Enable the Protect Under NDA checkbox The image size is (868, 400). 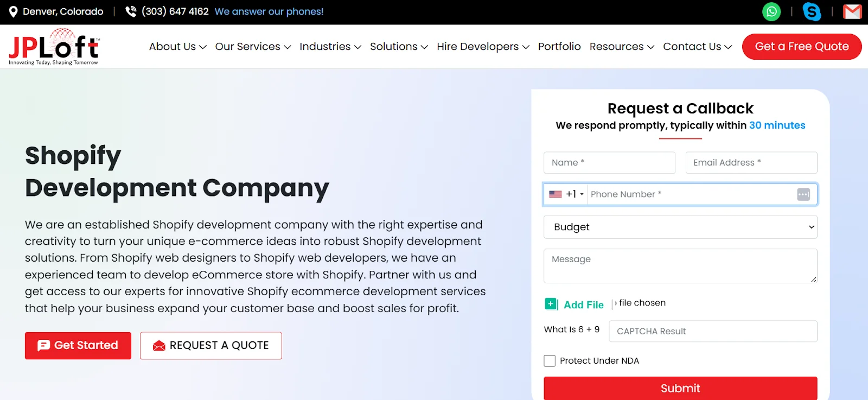click(549, 360)
